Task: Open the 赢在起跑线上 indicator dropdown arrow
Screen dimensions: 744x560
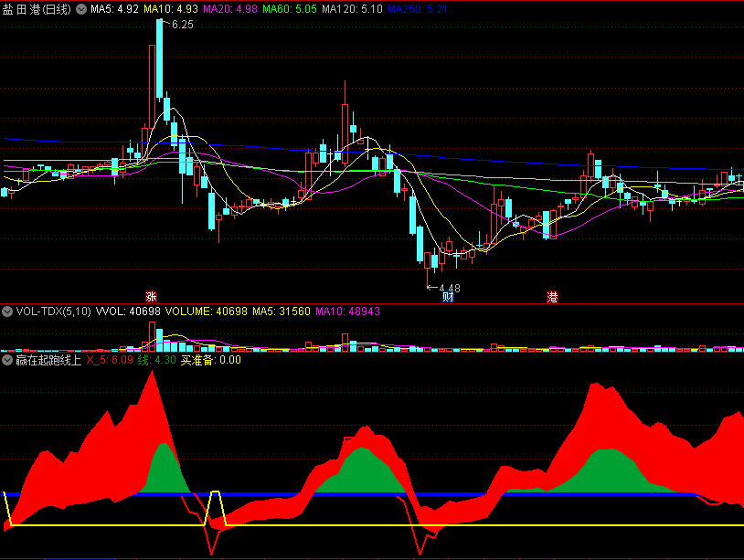Action: pyautogui.click(x=7, y=360)
